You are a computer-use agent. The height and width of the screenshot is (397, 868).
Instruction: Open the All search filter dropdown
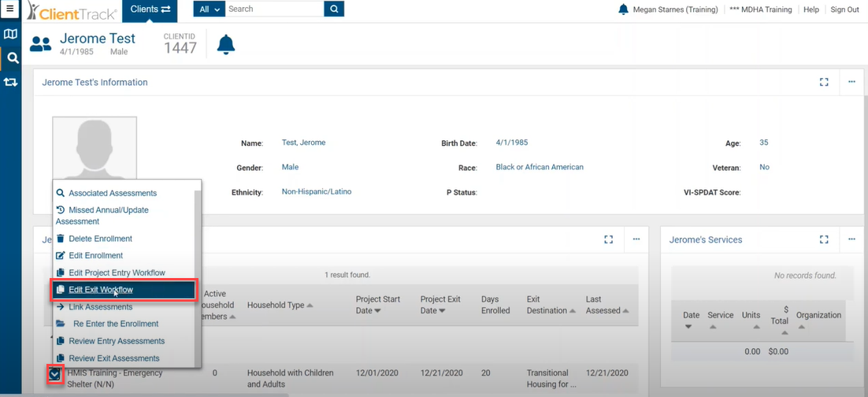pyautogui.click(x=209, y=9)
